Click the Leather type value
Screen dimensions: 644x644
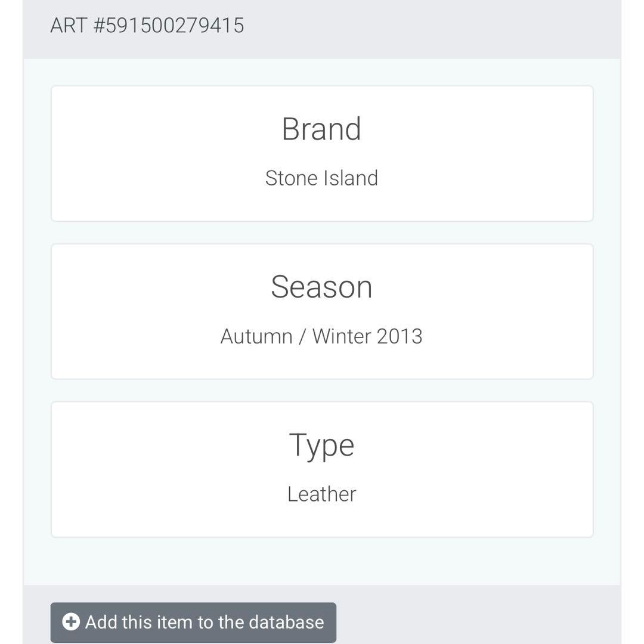[x=321, y=494]
